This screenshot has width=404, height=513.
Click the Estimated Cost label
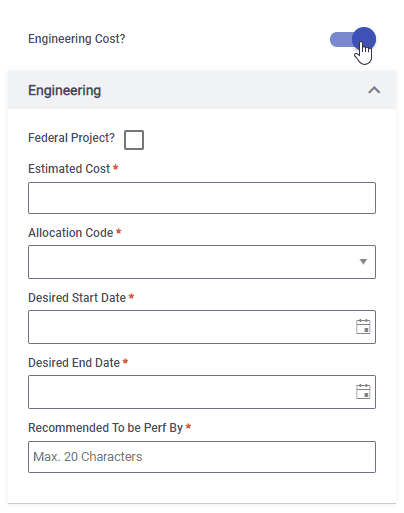point(69,169)
